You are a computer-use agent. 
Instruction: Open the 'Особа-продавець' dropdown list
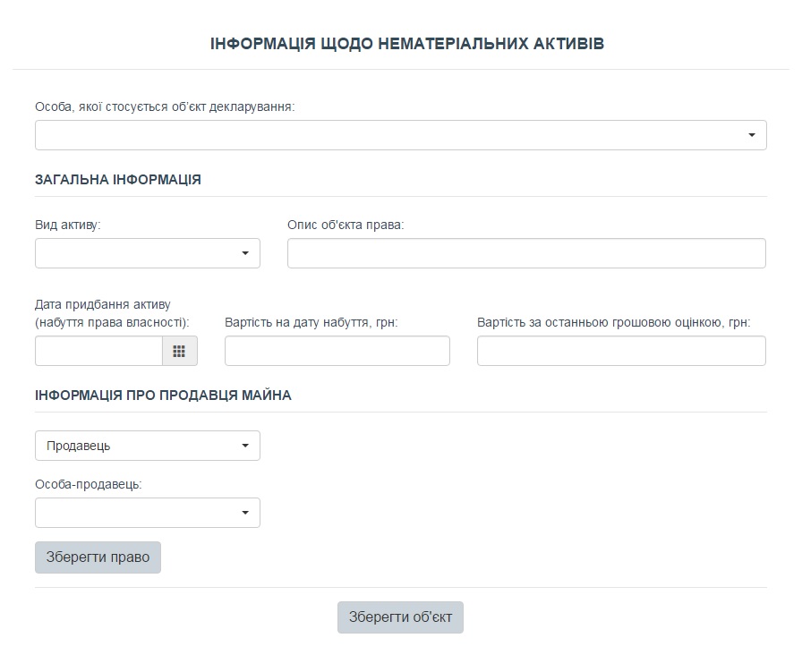click(148, 513)
